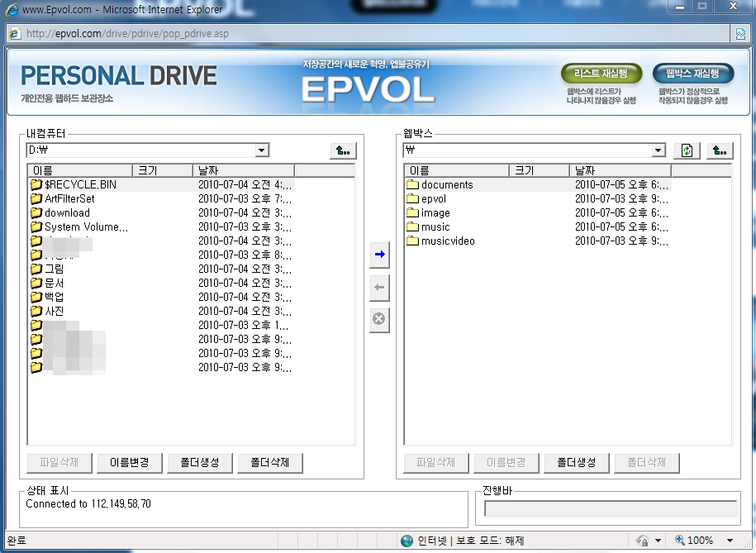Go up a folder in the my computer panel
Screen dimensions: 756x553
coord(343,150)
